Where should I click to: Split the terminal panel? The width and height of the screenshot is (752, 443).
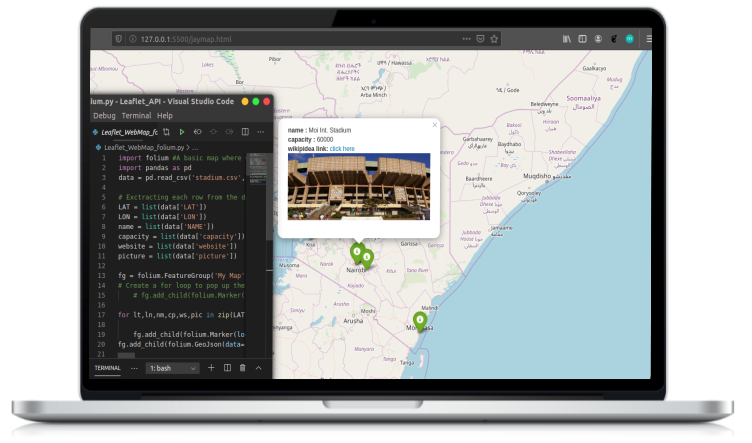click(227, 368)
